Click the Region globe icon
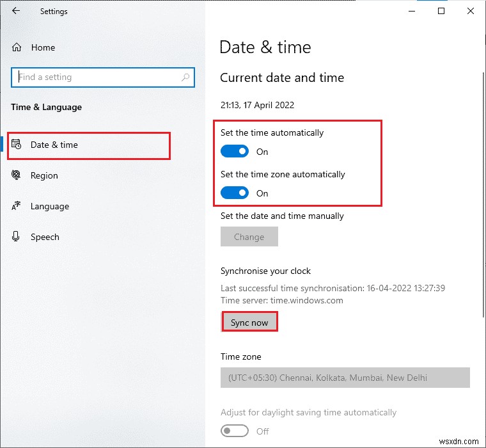This screenshot has height=448, width=486. click(x=17, y=175)
